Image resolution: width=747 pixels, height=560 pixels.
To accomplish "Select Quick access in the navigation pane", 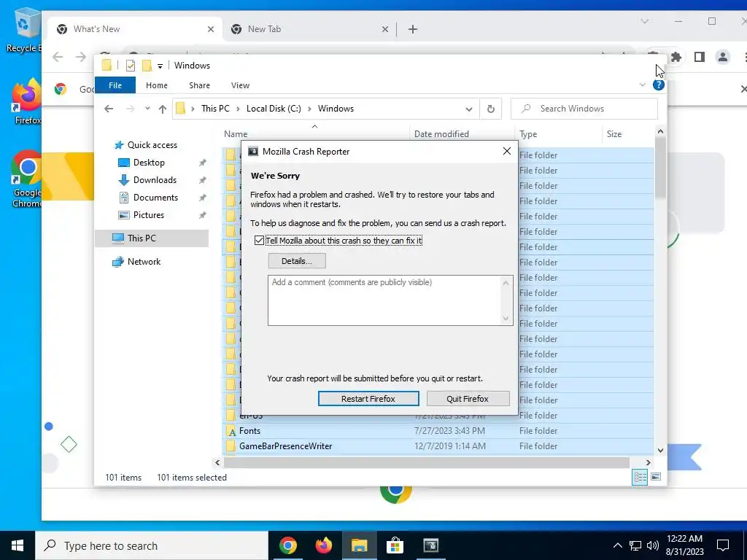I will pos(152,145).
